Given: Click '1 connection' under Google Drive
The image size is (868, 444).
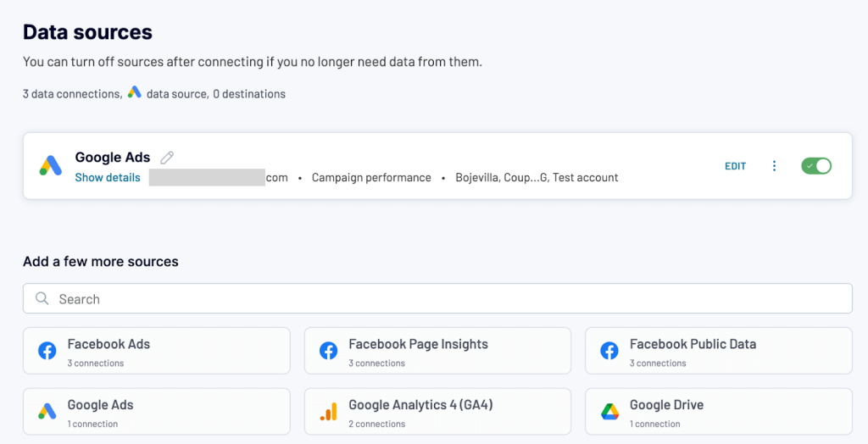Looking at the screenshot, I should click(x=655, y=424).
